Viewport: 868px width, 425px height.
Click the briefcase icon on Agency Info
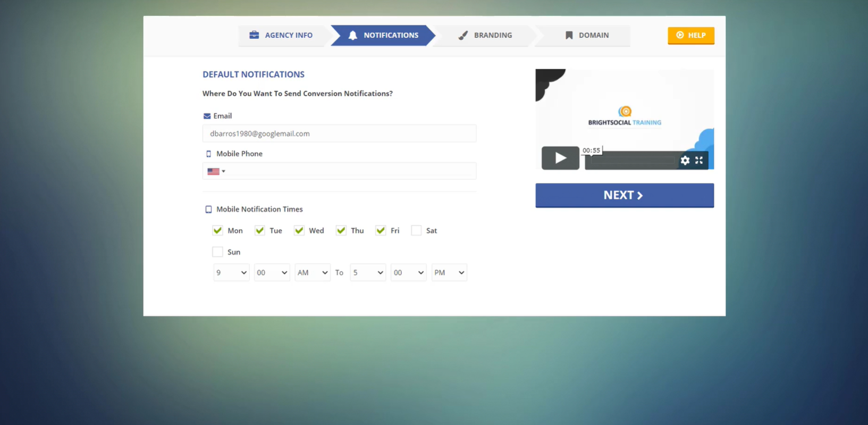pyautogui.click(x=254, y=35)
